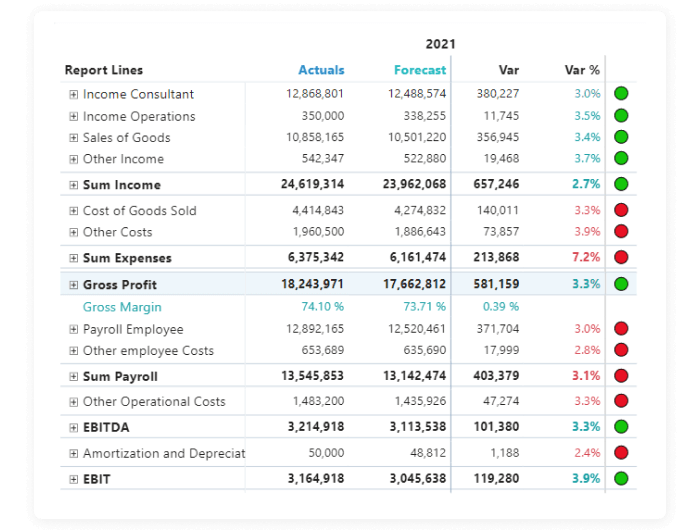Expand the Income Consultant row
699x531 pixels.
[74, 94]
